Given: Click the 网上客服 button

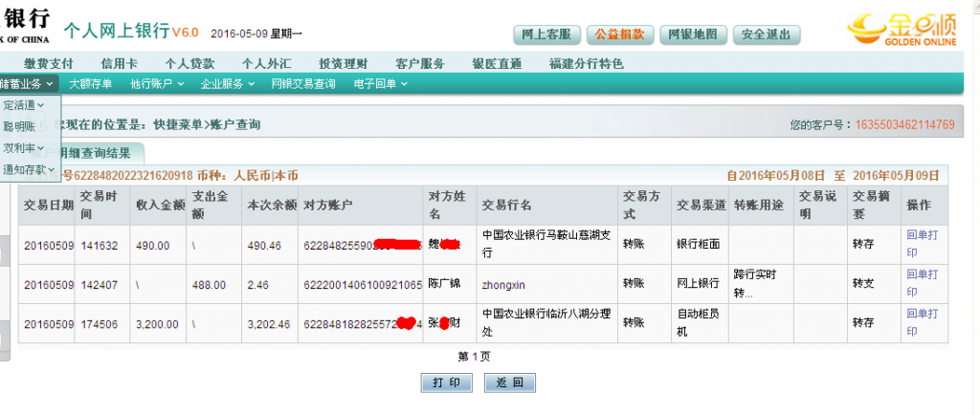Looking at the screenshot, I should coord(546,35).
